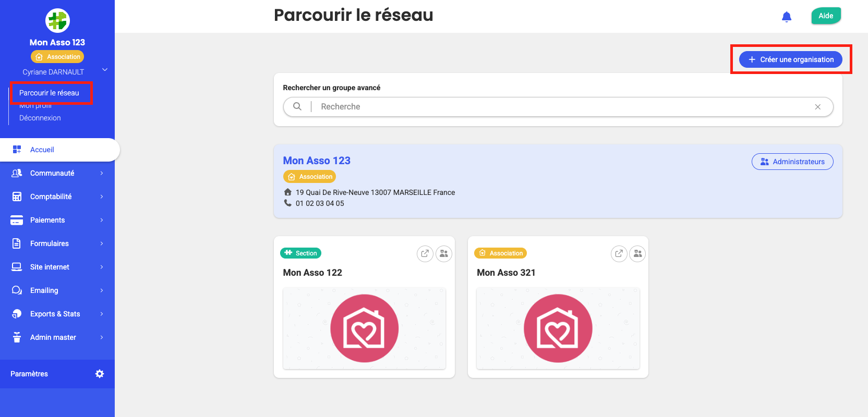Click members icon on Mon Asso 321 card
The height and width of the screenshot is (417, 868).
click(637, 254)
